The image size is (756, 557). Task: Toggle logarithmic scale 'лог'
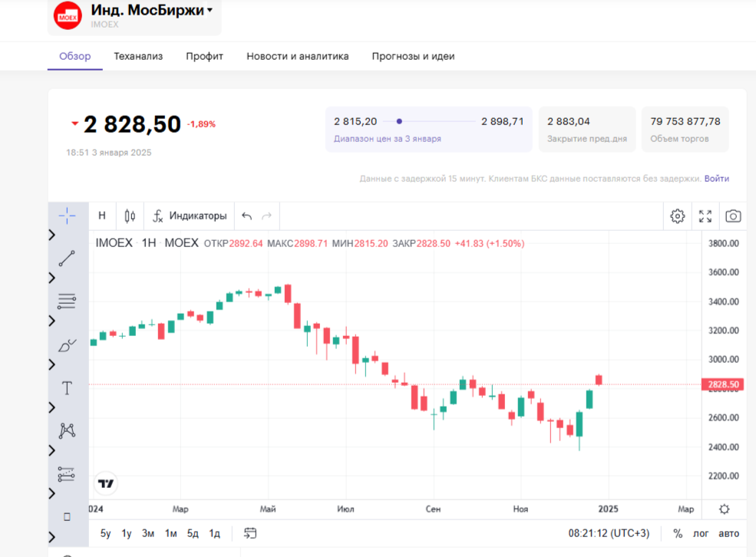pos(701,533)
